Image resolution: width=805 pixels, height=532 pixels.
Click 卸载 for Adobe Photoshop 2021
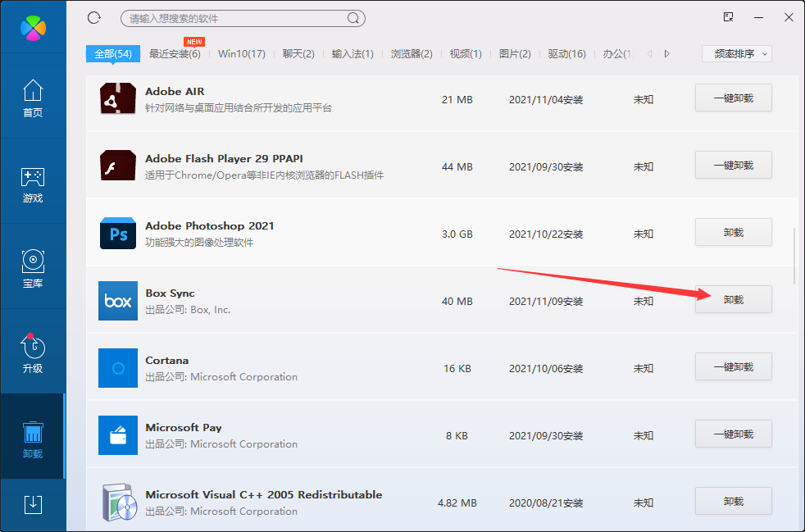tap(734, 232)
